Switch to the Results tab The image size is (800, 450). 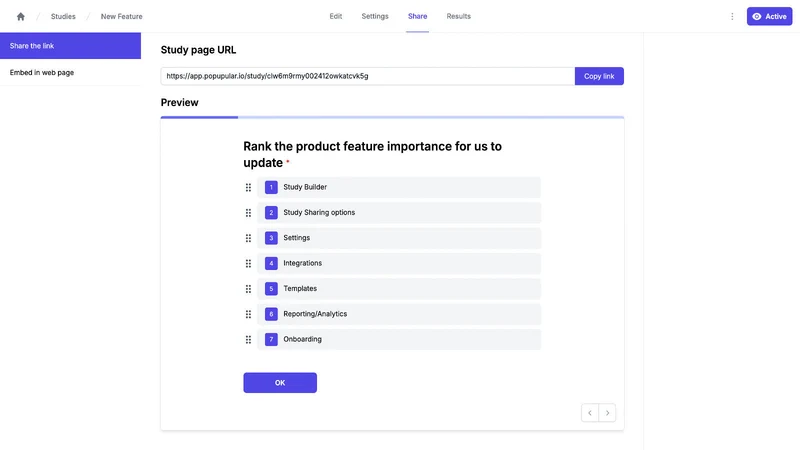pyautogui.click(x=458, y=16)
